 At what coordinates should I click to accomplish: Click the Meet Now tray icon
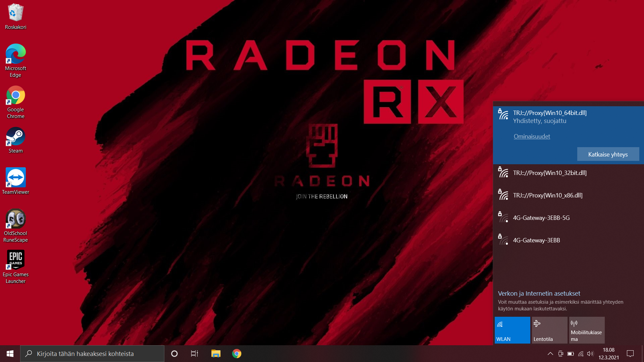560,354
